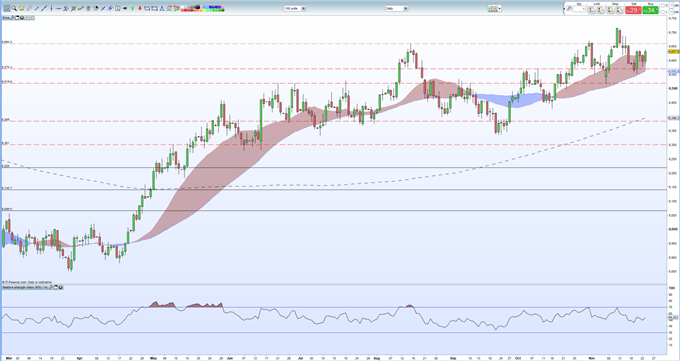
Task: Close the RSI indicator panel
Action: (x=61, y=287)
